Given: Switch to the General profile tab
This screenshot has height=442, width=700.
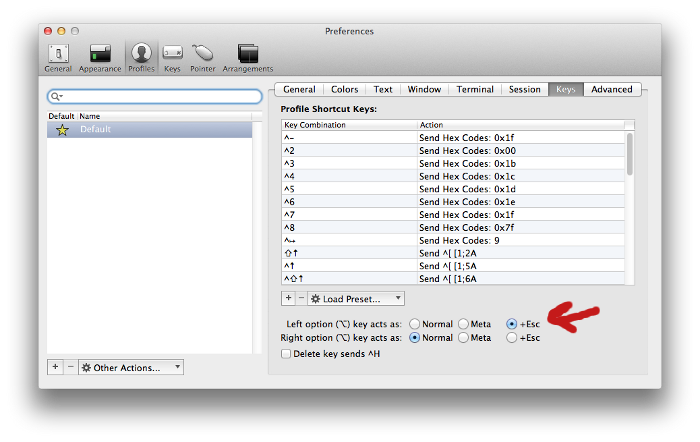Looking at the screenshot, I should point(299,89).
